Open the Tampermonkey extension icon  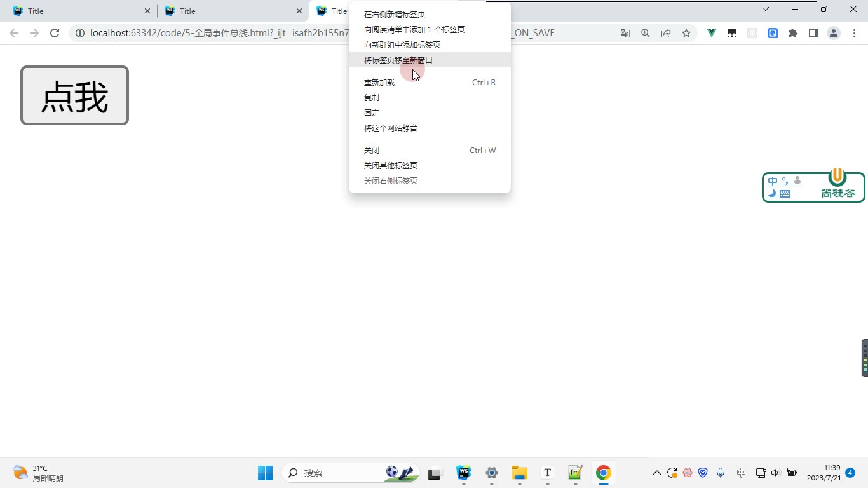(x=732, y=33)
